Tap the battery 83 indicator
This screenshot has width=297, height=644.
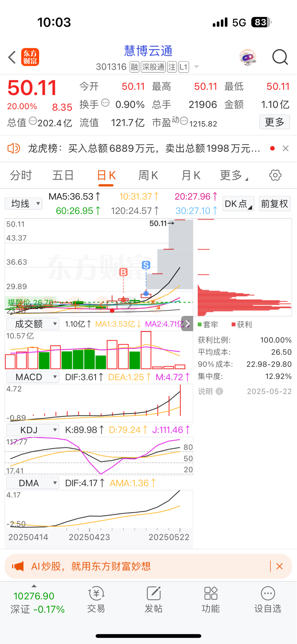click(261, 22)
